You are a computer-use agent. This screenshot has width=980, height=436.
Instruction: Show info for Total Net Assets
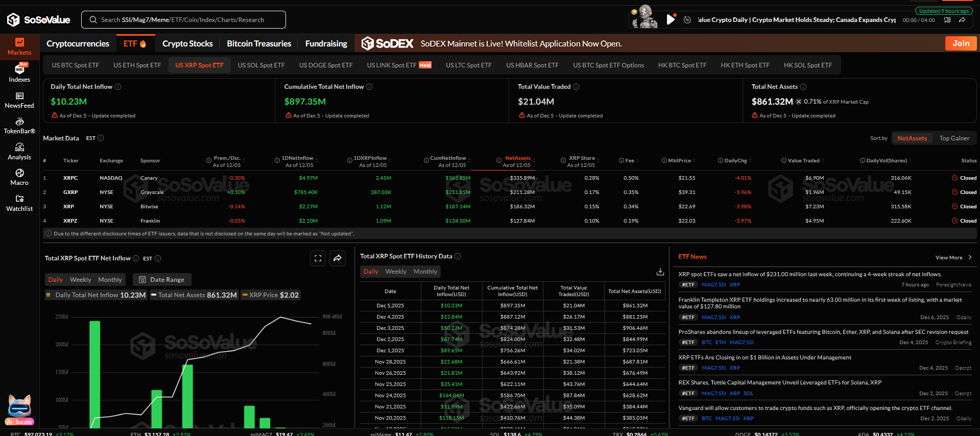(x=803, y=87)
